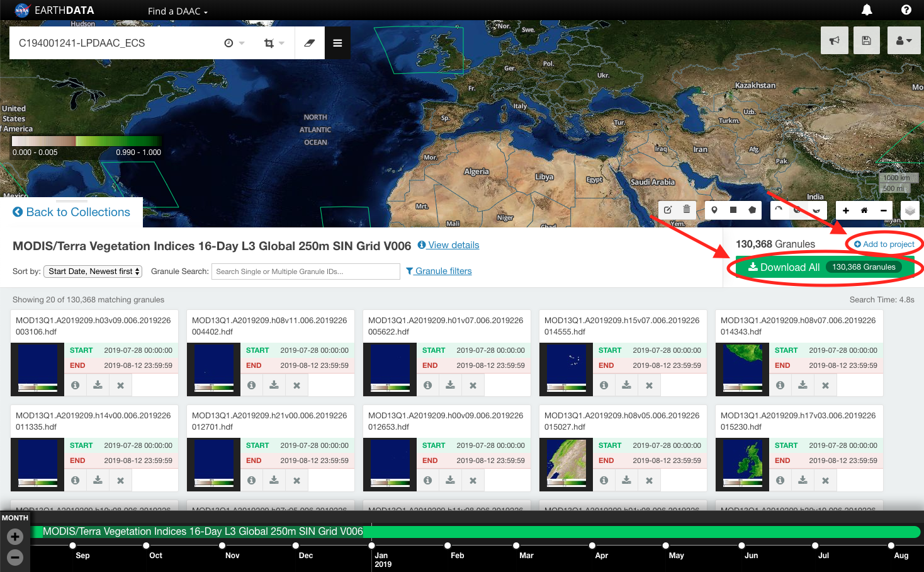924x572 pixels.
Task: Click the 'Showing 20 of 130,368 matching granules' text
Action: (x=88, y=300)
